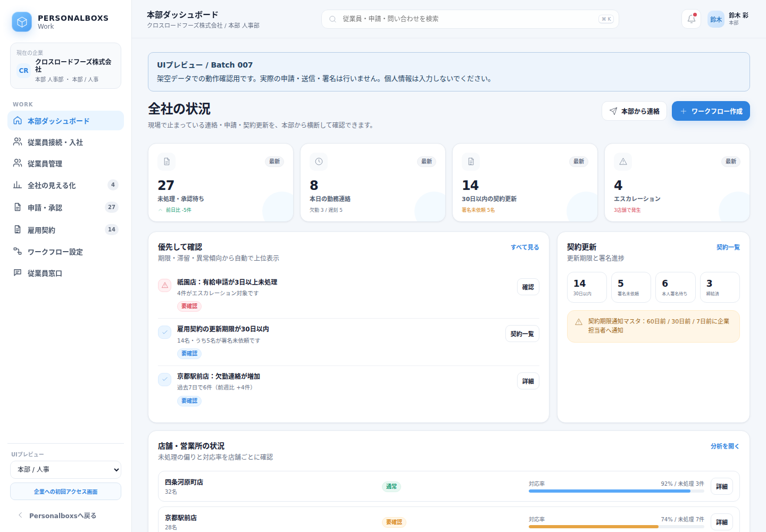Viewport: 766px width, 532px height.
Task: Click 詳細 button for 京都駅前店 store row
Action: point(722,522)
